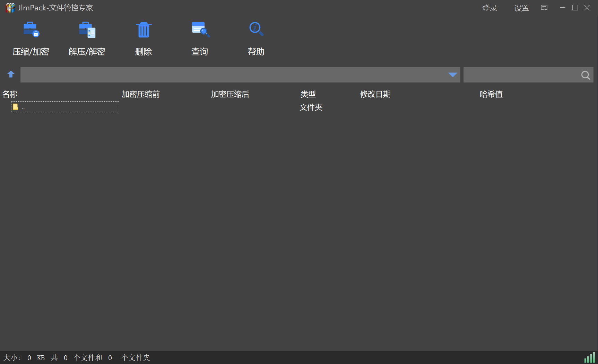Click the 大小 status bar text
The height and width of the screenshot is (364, 598).
pyautogui.click(x=12, y=358)
